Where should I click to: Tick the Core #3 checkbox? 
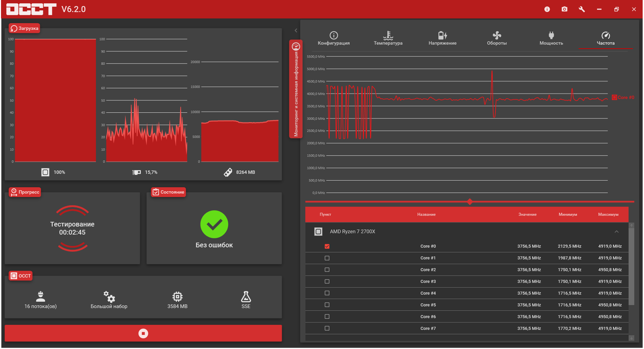(327, 282)
